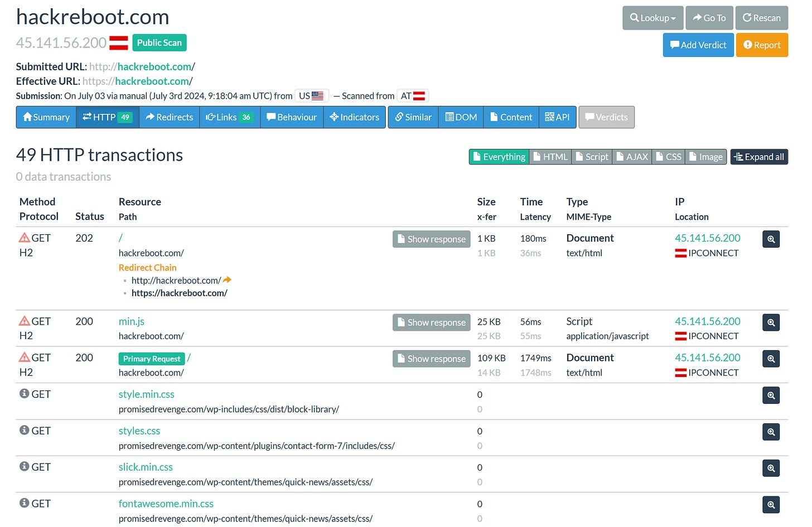Click the orange Redirect Chain label

[x=148, y=268]
